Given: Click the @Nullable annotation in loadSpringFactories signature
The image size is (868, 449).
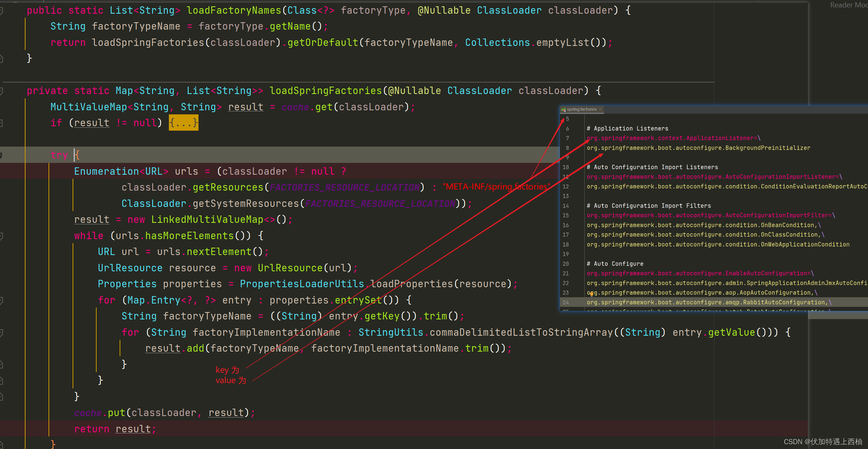Looking at the screenshot, I should (x=414, y=91).
